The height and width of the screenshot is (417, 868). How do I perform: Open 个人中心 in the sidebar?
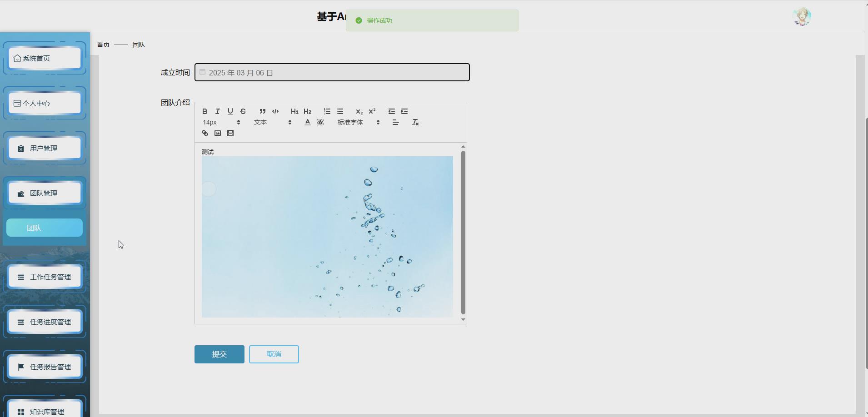click(45, 103)
